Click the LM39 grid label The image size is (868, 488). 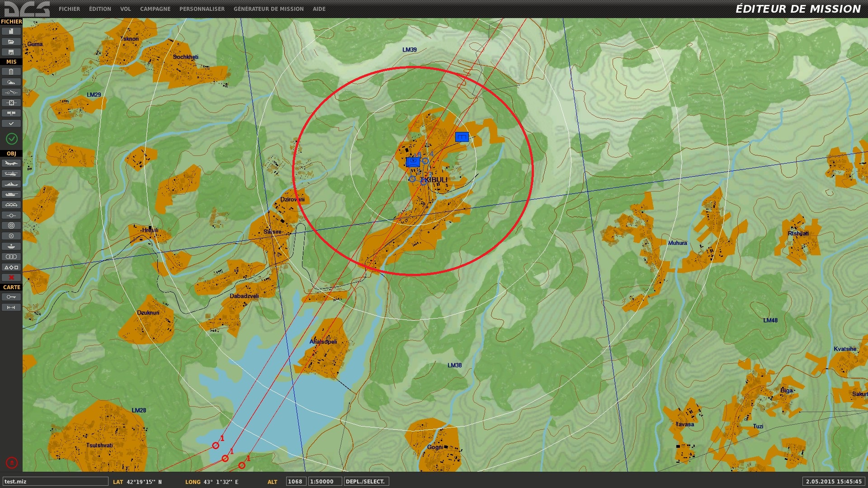tap(409, 50)
